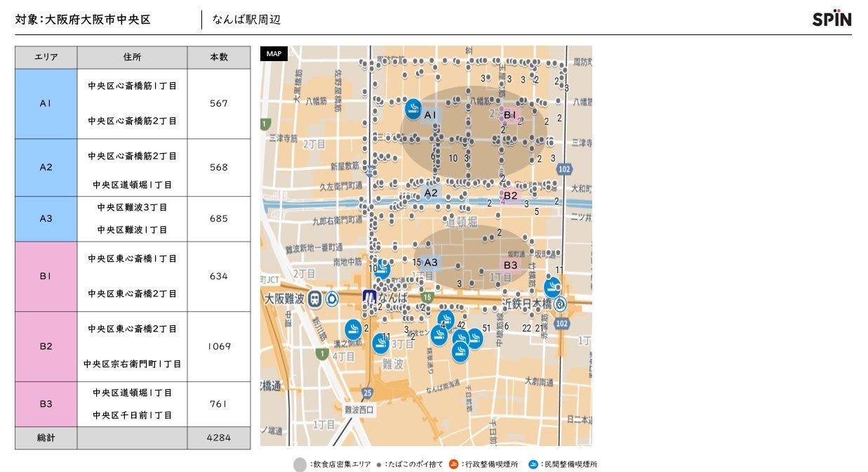Viewport: 868px width, 472px height.
Task: Select the 総計 row label
Action: tap(46, 437)
